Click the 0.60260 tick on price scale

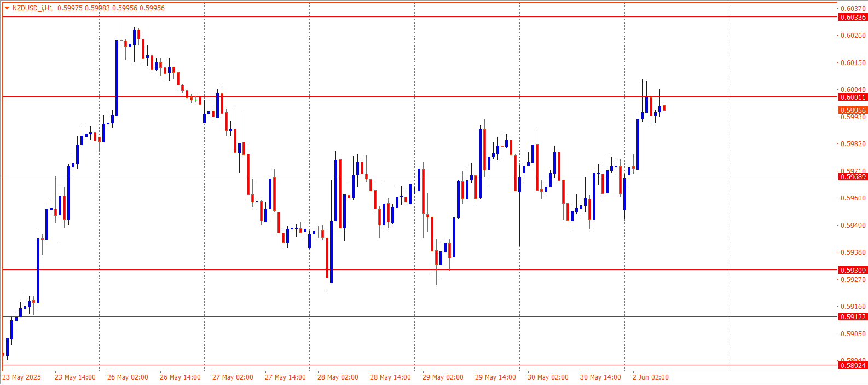853,36
